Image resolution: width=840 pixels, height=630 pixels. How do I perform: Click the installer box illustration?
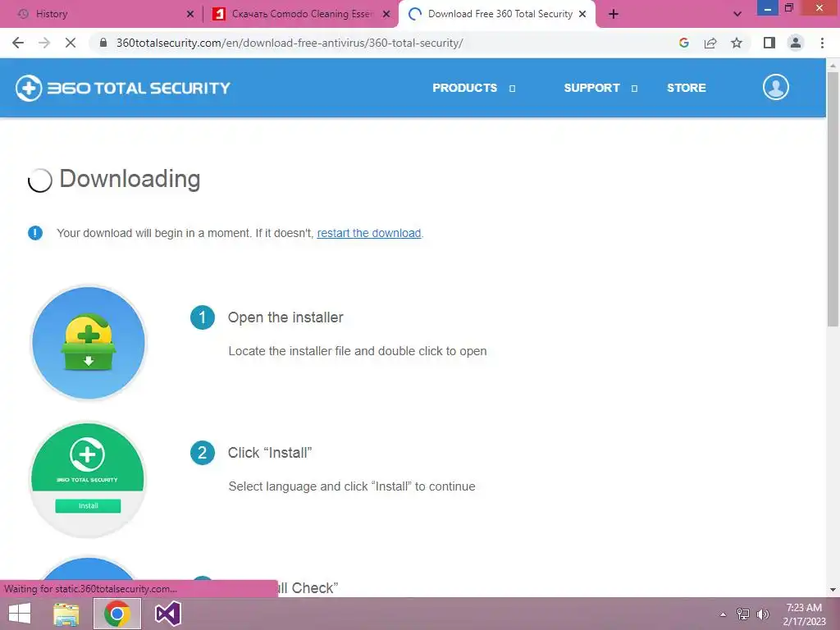(x=89, y=344)
